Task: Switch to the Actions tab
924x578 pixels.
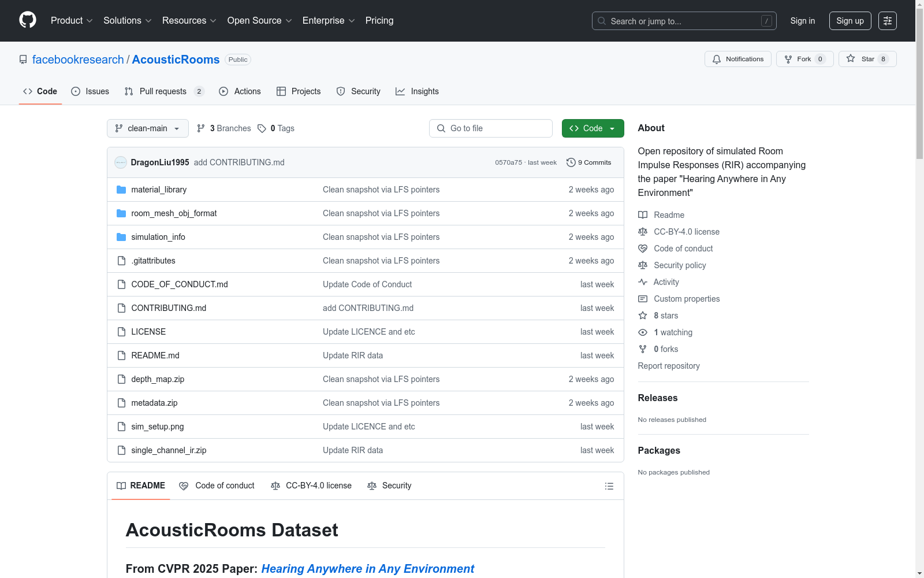Action: click(x=240, y=91)
